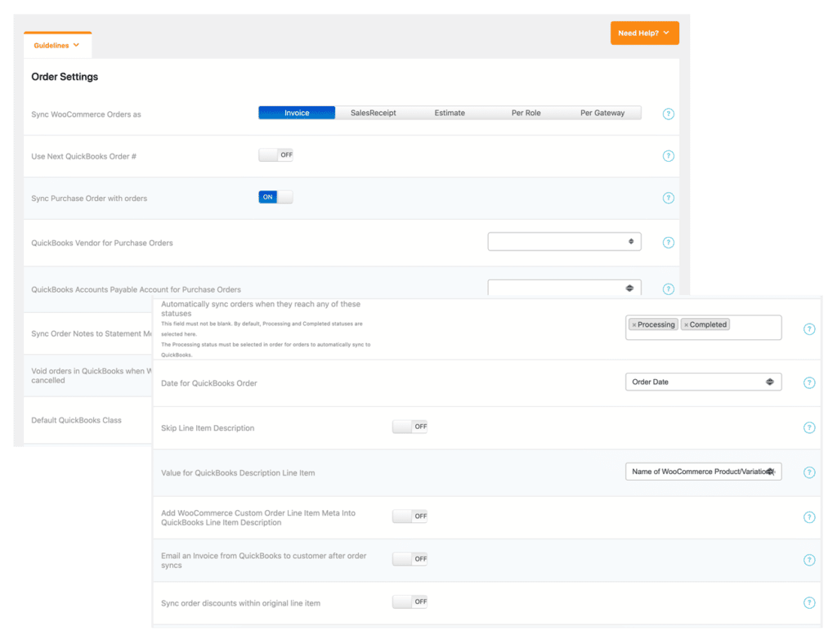837x644 pixels.
Task: Expand the Guidelines tab dropdown
Action: pos(57,45)
